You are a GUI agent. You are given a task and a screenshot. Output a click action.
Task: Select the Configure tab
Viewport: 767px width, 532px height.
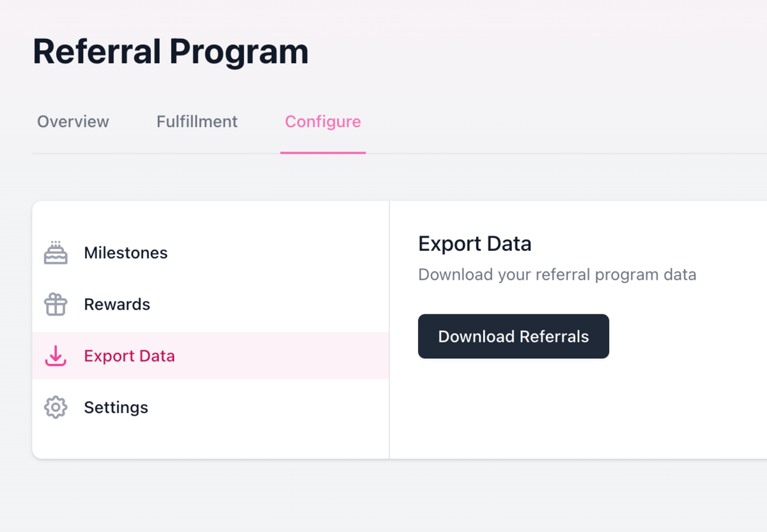[x=323, y=121]
